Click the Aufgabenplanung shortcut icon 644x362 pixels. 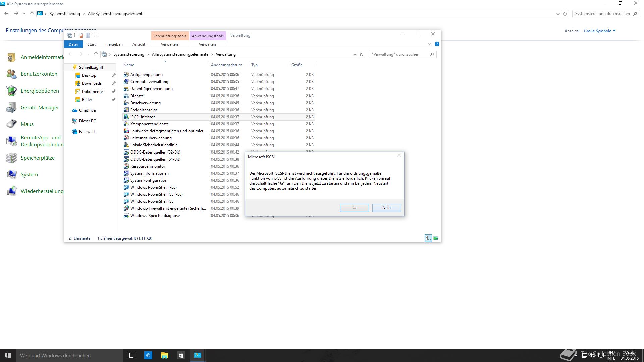point(126,75)
